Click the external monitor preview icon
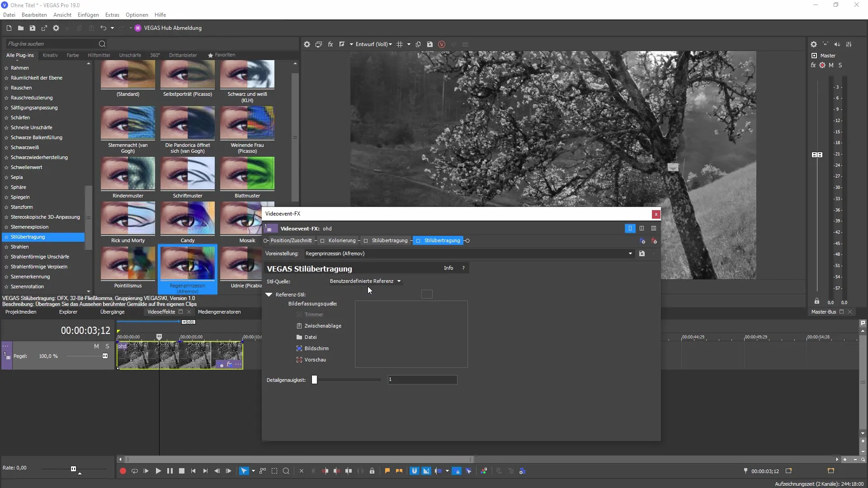Screen dimensions: 868x488 click(x=319, y=44)
